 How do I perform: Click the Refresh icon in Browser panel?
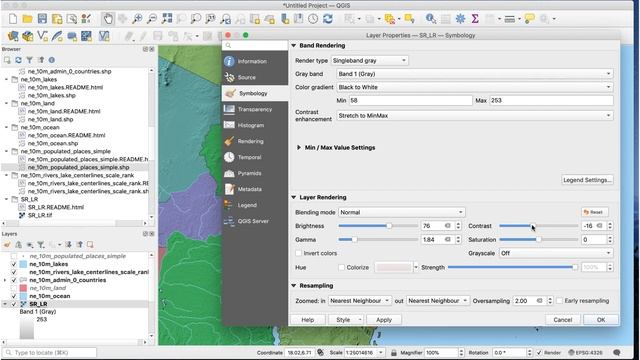[18, 60]
